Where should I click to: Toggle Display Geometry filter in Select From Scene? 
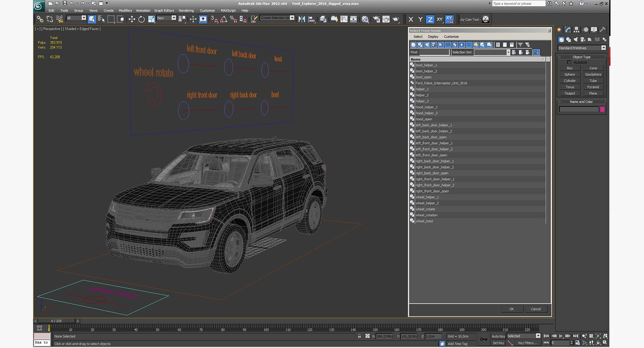point(413,44)
